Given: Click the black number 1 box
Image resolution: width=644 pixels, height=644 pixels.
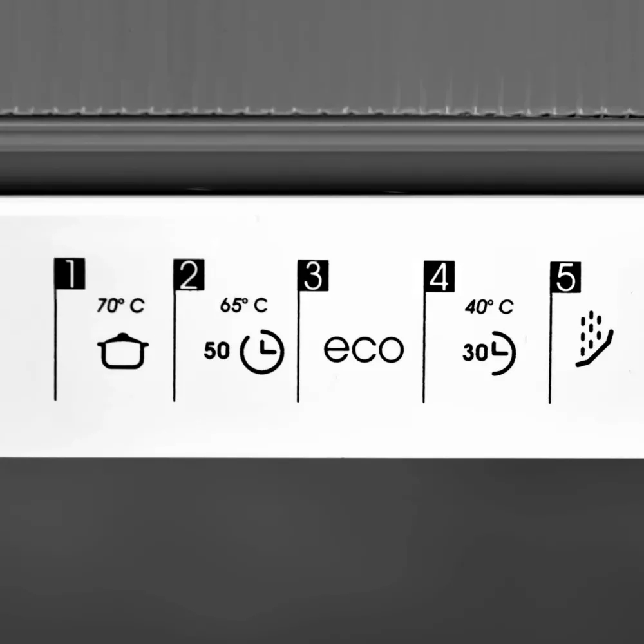Looking at the screenshot, I should click(x=70, y=274).
